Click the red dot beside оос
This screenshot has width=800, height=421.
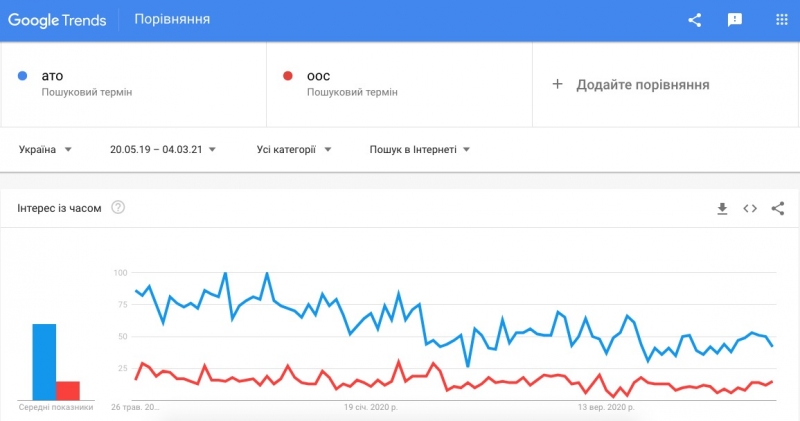coord(288,76)
